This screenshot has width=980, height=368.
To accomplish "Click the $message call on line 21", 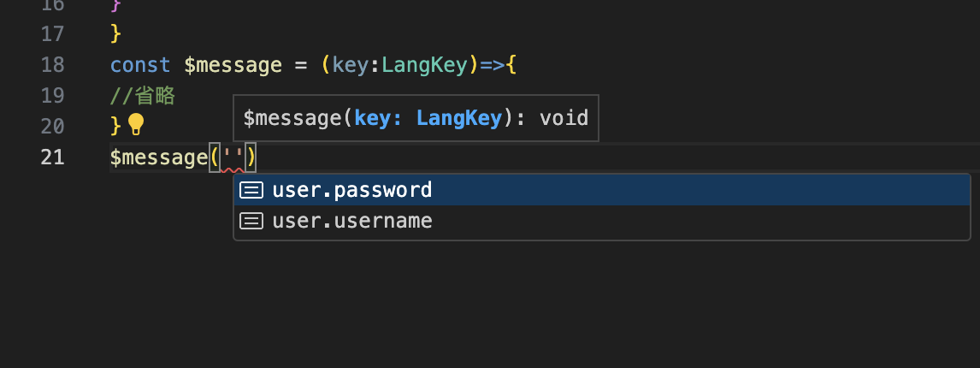I will [x=159, y=157].
